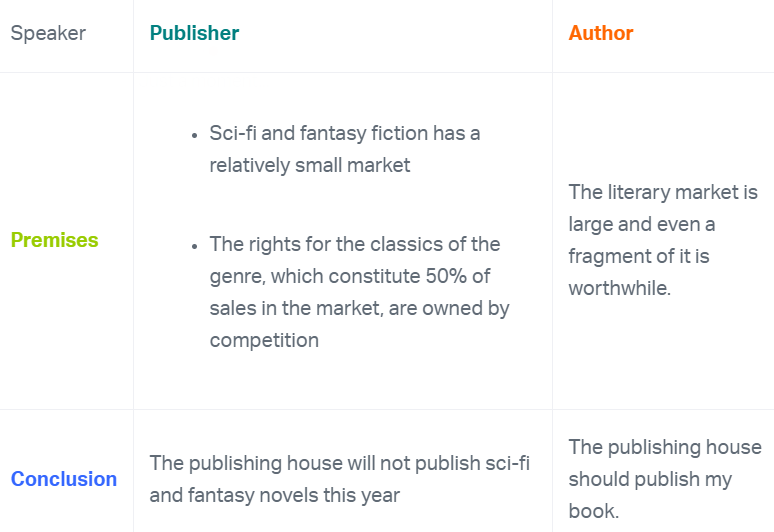Image resolution: width=774 pixels, height=532 pixels.
Task: Click the second bullet point marker
Action: 194,245
